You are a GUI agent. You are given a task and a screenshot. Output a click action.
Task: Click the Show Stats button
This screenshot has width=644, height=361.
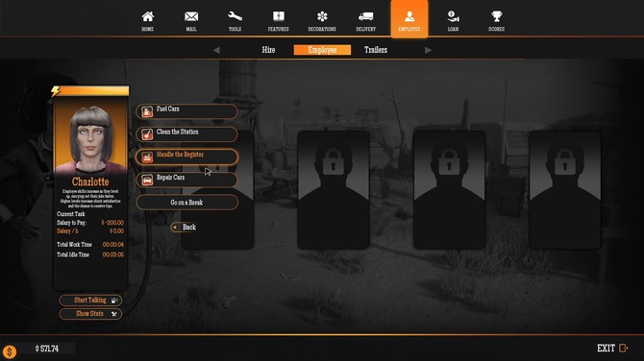click(90, 314)
